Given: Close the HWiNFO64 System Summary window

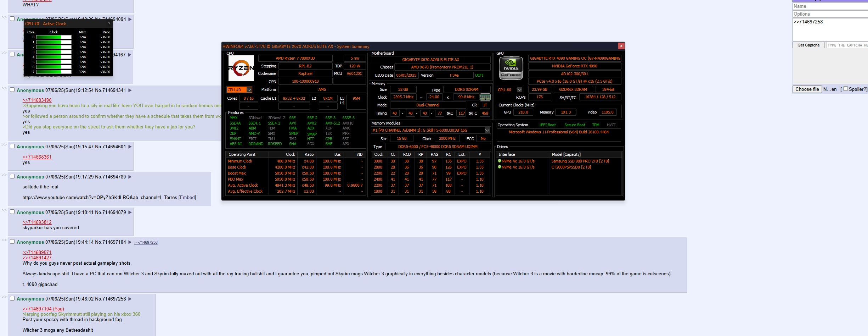Looking at the screenshot, I should 621,46.
